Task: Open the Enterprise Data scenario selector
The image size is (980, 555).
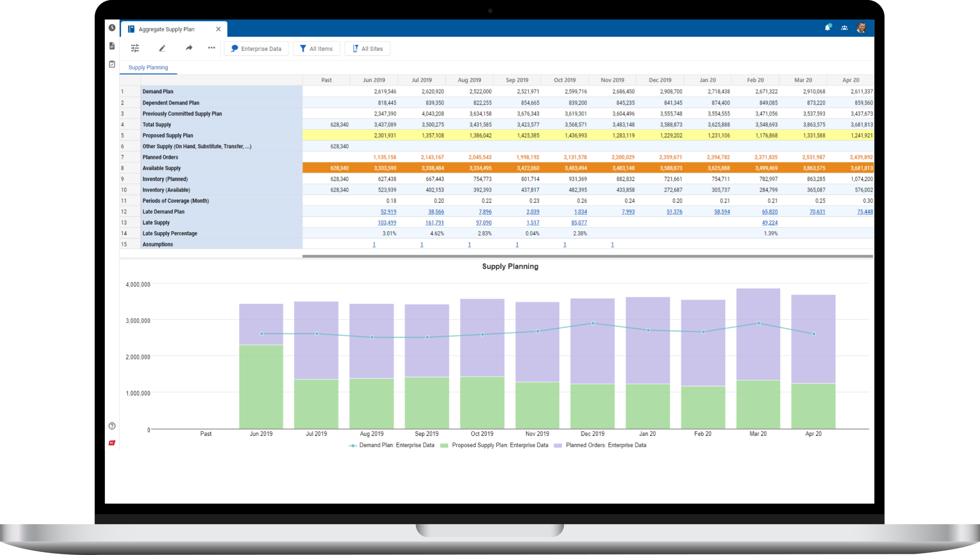Action: [256, 48]
